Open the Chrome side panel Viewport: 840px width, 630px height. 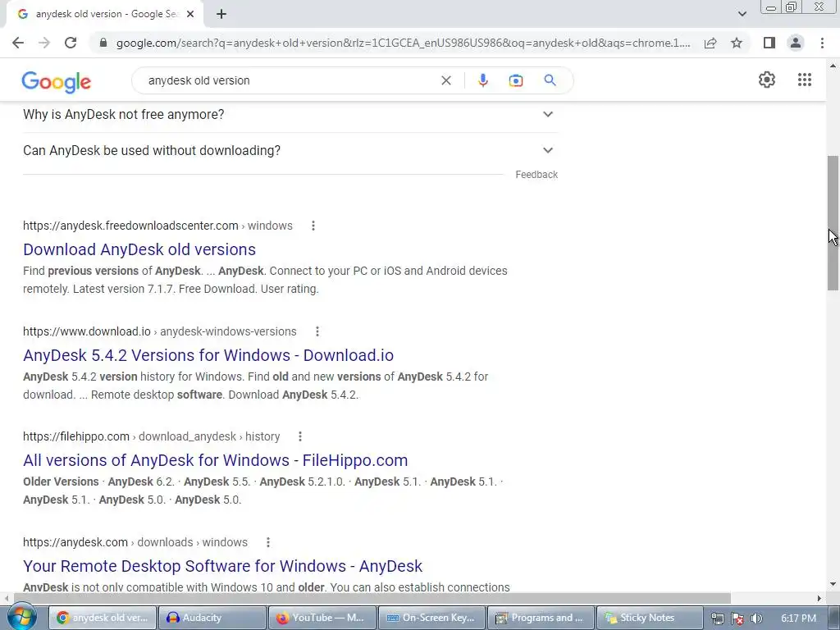point(769,43)
